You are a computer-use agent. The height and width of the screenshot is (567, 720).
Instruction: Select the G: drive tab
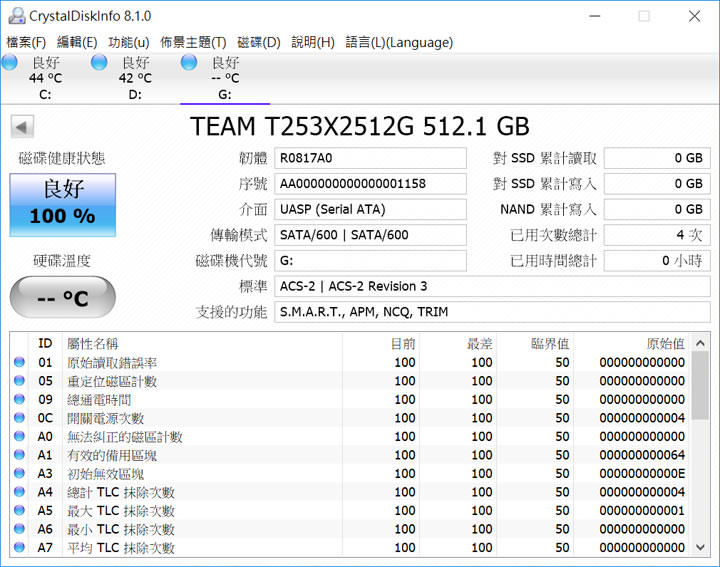(225, 78)
